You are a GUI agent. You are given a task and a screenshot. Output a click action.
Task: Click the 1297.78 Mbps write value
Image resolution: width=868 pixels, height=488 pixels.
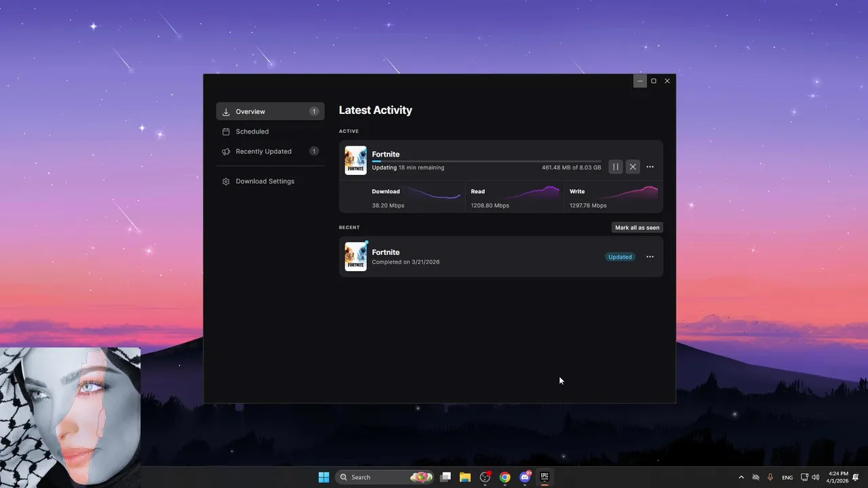point(588,205)
